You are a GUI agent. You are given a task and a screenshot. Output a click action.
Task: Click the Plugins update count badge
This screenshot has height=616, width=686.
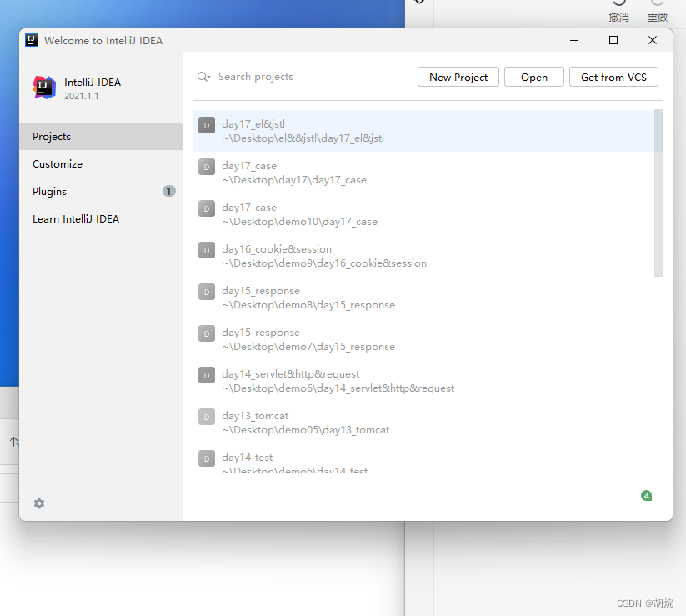click(169, 191)
